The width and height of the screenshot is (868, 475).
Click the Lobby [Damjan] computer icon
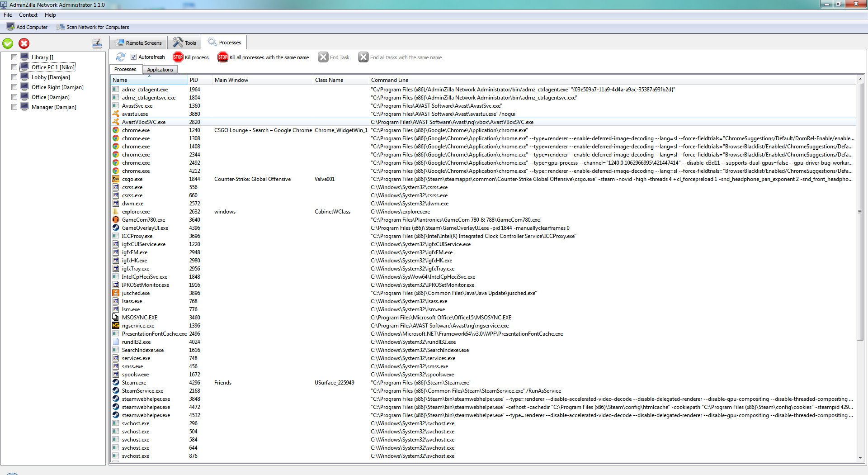[24, 77]
